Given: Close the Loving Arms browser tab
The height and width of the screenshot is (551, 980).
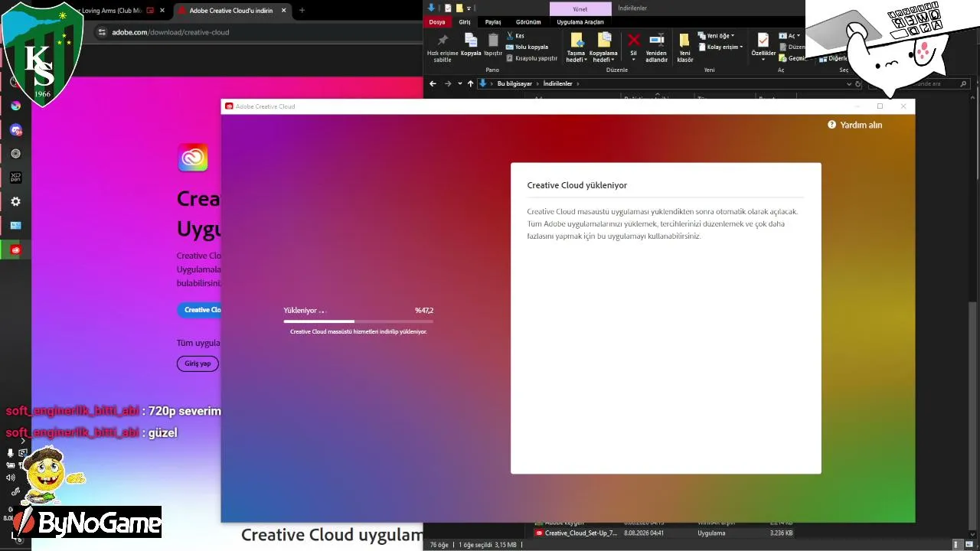Looking at the screenshot, I should (162, 11).
